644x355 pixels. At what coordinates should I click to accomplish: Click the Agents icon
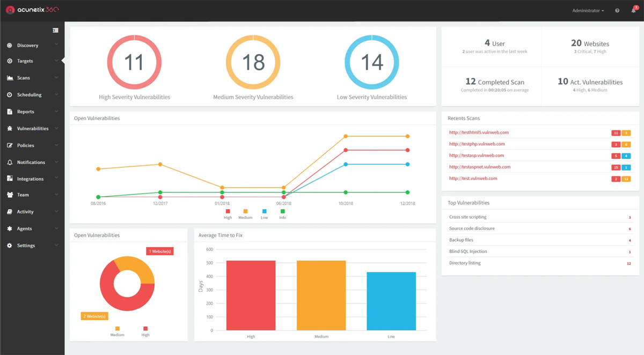[10, 228]
